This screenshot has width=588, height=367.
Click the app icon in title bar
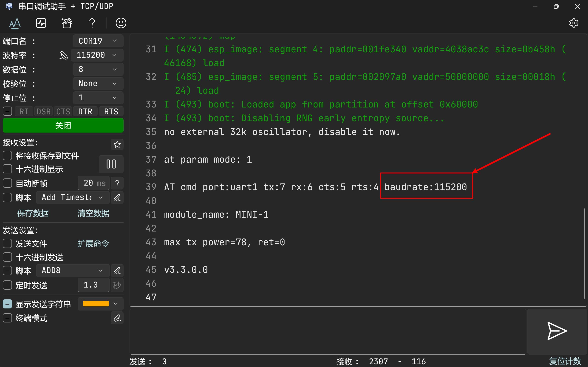tap(9, 6)
